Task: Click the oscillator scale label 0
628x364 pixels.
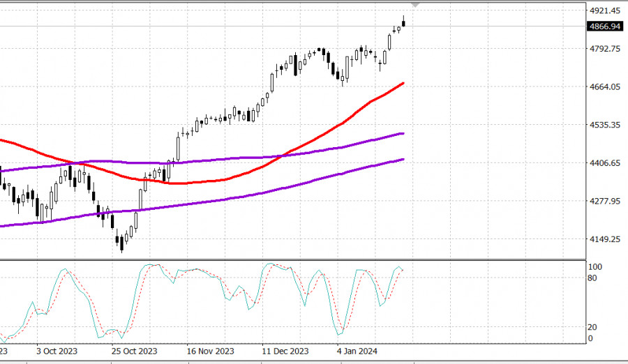Action: pos(590,338)
